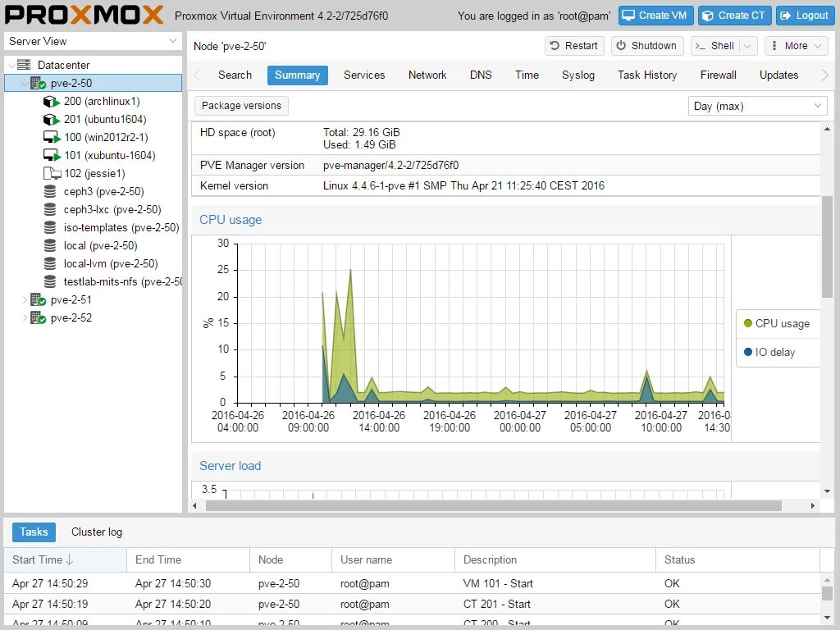Click summary panel scroll down arrow
This screenshot has height=630, width=840.
(x=827, y=491)
